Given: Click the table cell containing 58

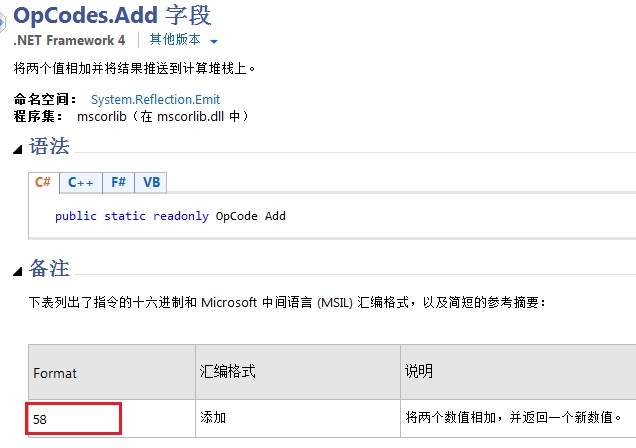Looking at the screenshot, I should pyautogui.click(x=112, y=418).
